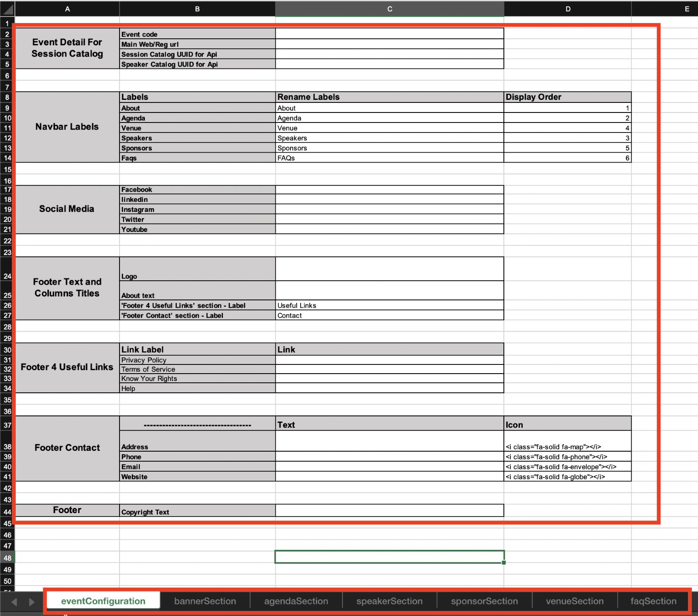Select 'Footer Text and Columns Titles' cell
Viewport: 698px width, 616px height.
[x=67, y=288]
